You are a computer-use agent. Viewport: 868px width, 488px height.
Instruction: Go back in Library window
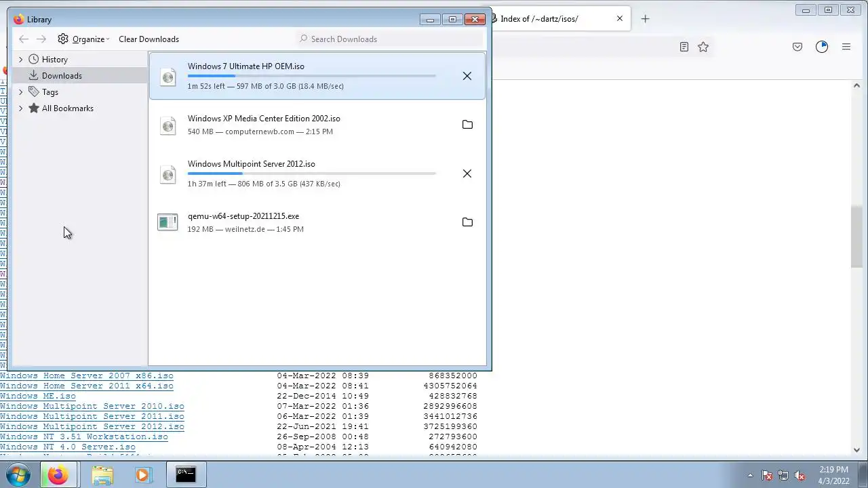[24, 39]
